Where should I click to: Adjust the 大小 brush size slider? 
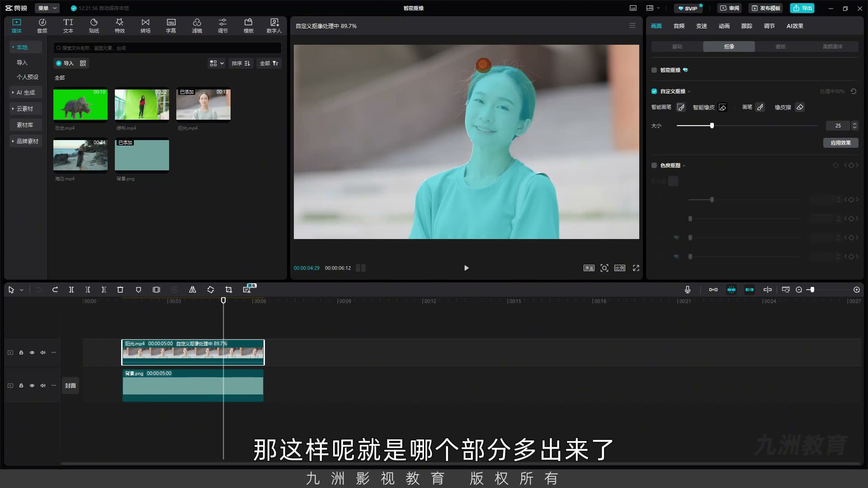point(712,126)
